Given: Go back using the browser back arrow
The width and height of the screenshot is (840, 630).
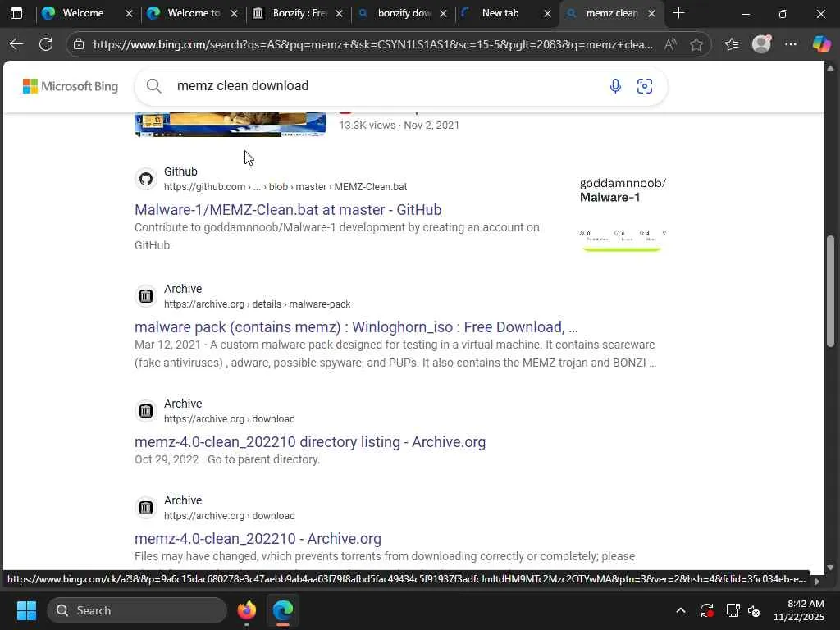Looking at the screenshot, I should click(16, 44).
